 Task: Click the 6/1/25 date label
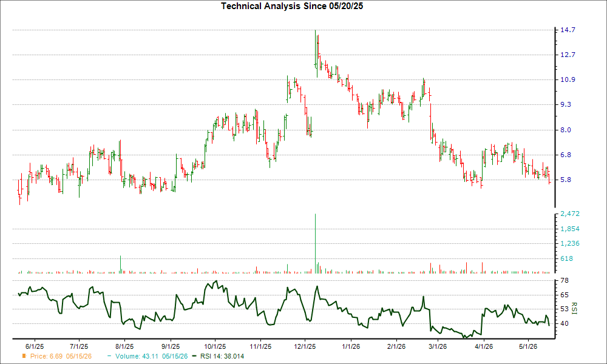click(x=35, y=346)
